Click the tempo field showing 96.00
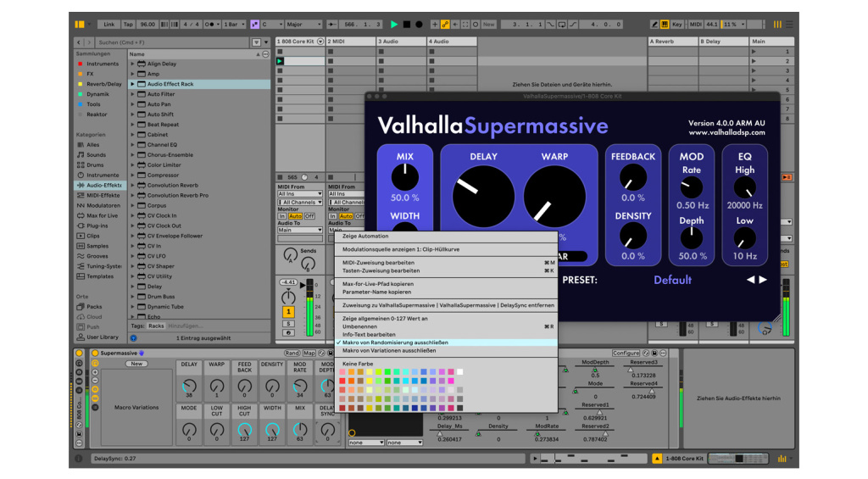This screenshot has width=868, height=479. [x=147, y=25]
